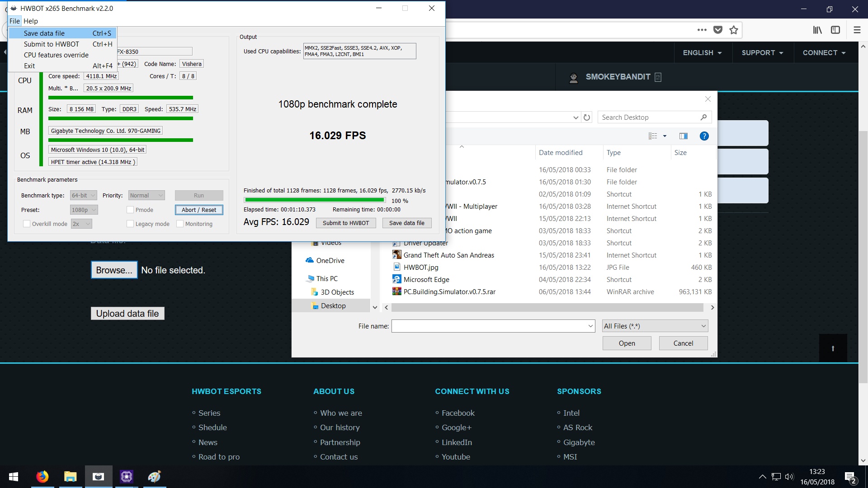This screenshot has height=488, width=868.
Task: Select Exit in the File menu
Action: click(x=63, y=66)
